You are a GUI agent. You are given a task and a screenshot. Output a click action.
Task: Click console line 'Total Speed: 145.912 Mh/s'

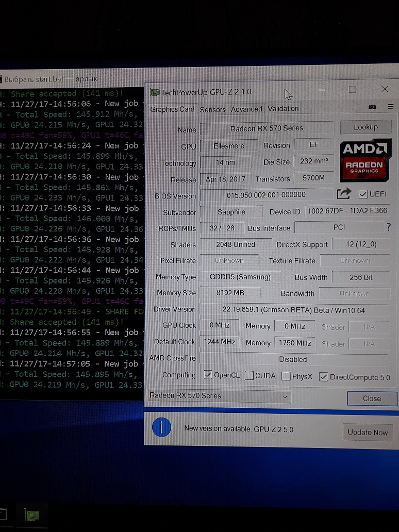[x=76, y=114]
